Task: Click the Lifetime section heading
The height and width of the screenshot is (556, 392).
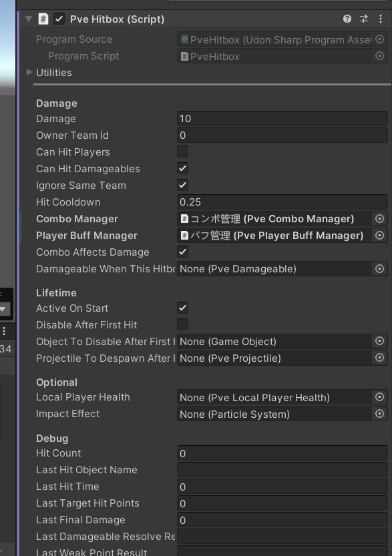Action: [56, 293]
